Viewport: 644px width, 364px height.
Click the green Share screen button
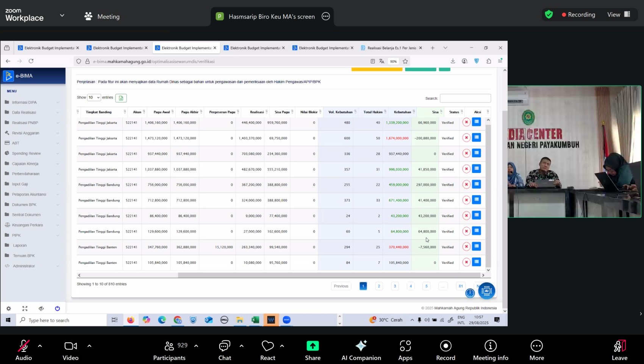[313, 346]
